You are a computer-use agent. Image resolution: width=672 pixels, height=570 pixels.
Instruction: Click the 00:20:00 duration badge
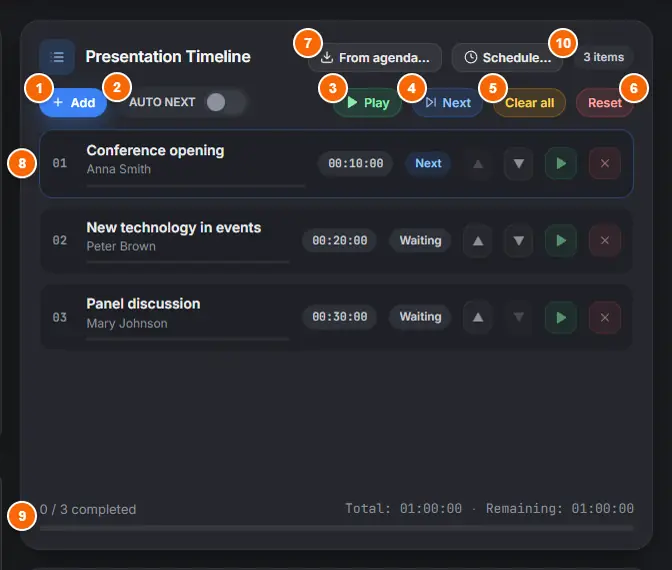click(339, 240)
